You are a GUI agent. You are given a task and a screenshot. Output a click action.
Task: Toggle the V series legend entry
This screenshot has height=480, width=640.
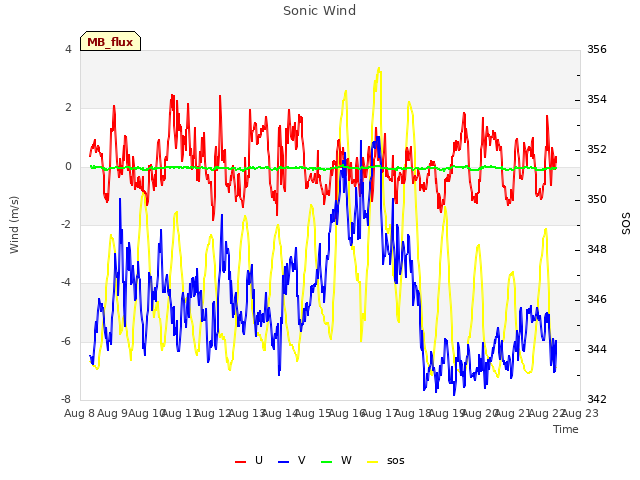[291, 460]
